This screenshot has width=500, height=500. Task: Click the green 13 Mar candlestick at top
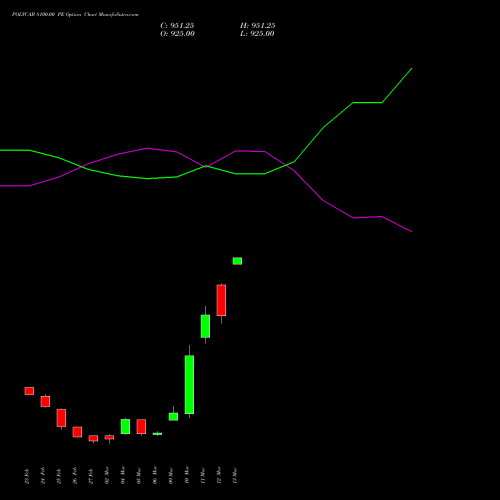237,261
